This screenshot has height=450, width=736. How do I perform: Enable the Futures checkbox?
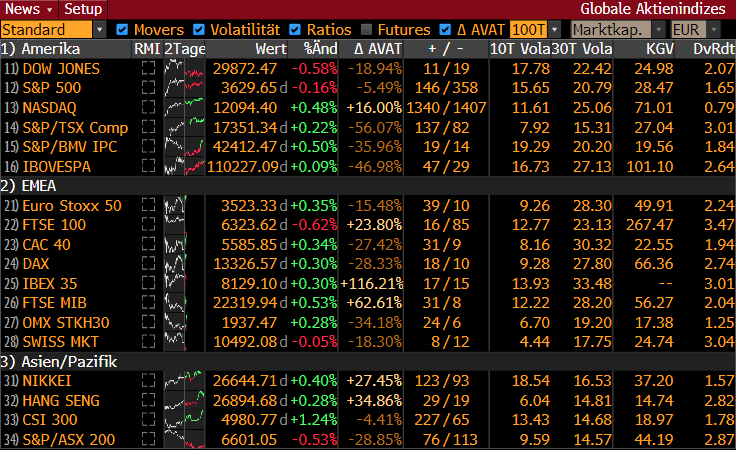367,30
